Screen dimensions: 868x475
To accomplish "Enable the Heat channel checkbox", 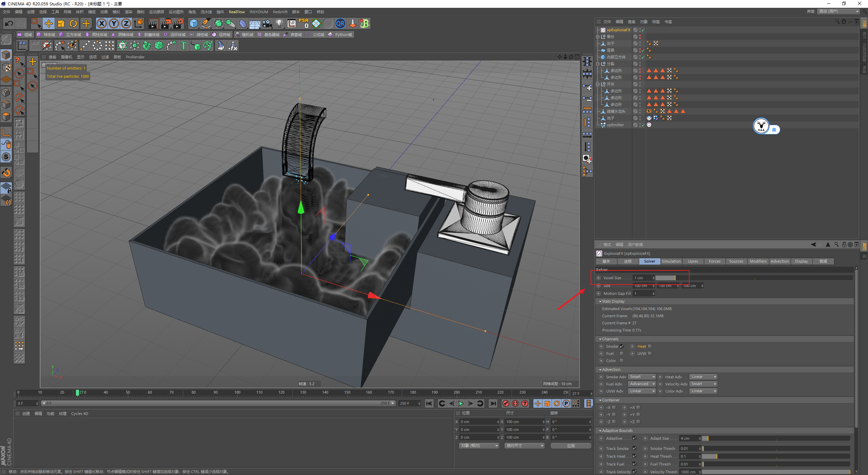I will (x=650, y=346).
